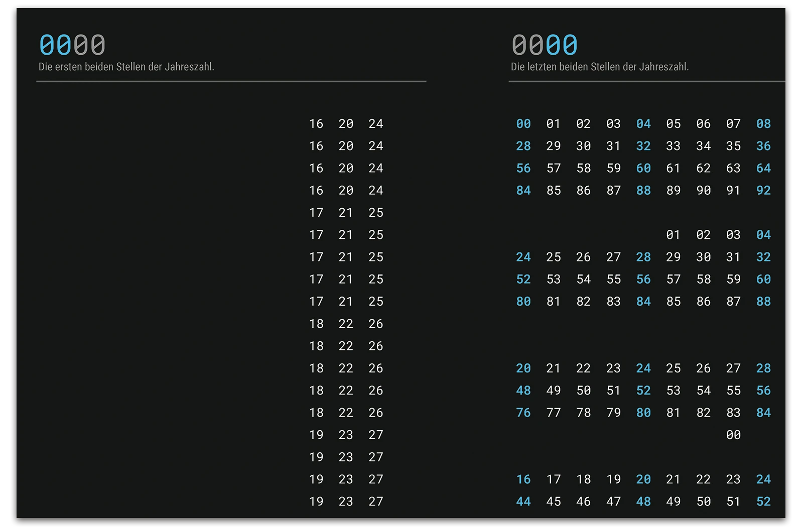Select the white 00 standing alone

[x=733, y=435]
